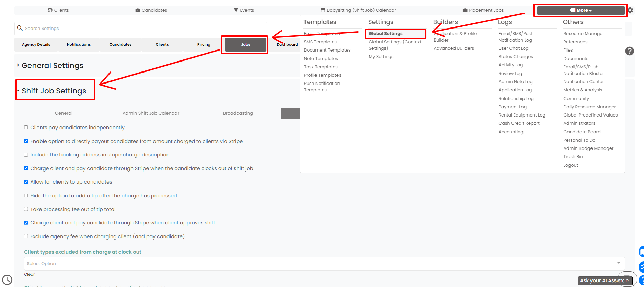The width and height of the screenshot is (644, 287).
Task: Click the Placement Jobs briefcase icon
Action: 465,10
